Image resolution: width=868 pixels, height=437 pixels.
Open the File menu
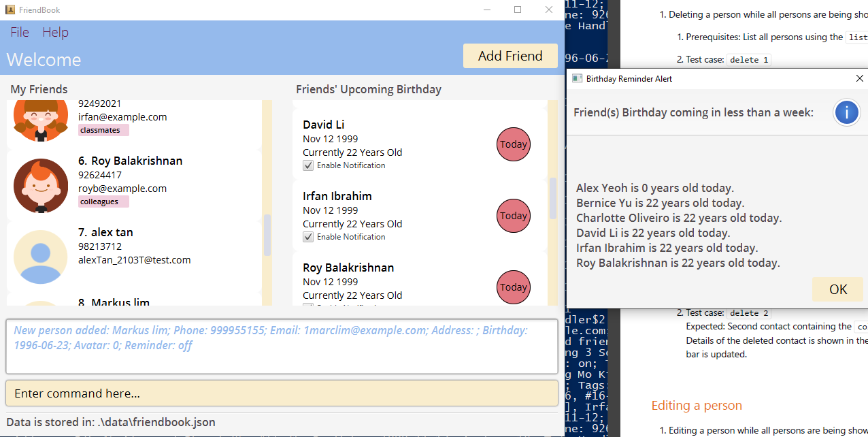(x=20, y=32)
